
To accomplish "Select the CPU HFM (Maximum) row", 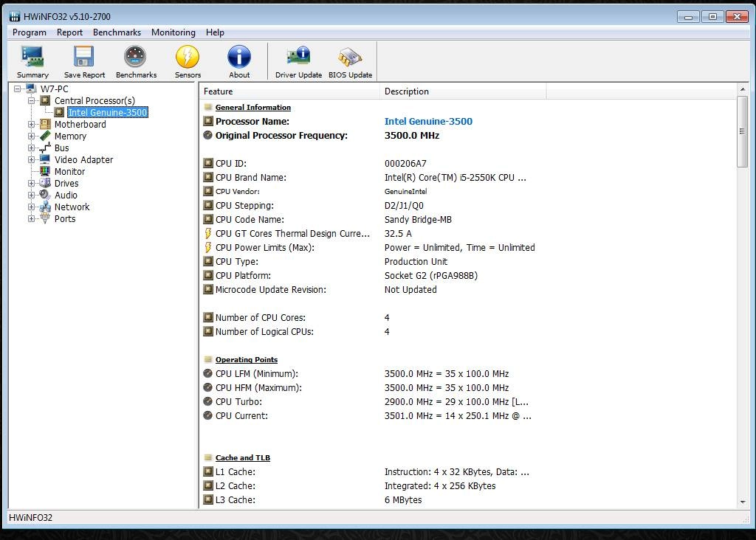I will click(467, 388).
